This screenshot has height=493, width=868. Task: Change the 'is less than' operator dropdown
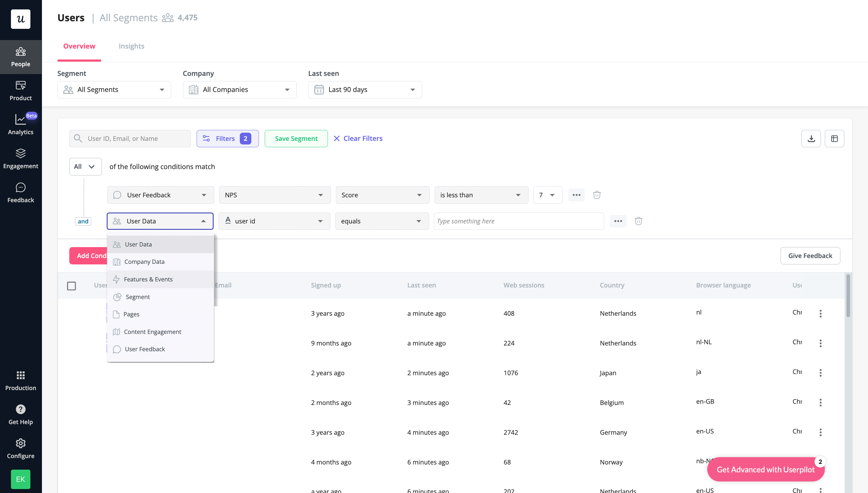(x=481, y=195)
